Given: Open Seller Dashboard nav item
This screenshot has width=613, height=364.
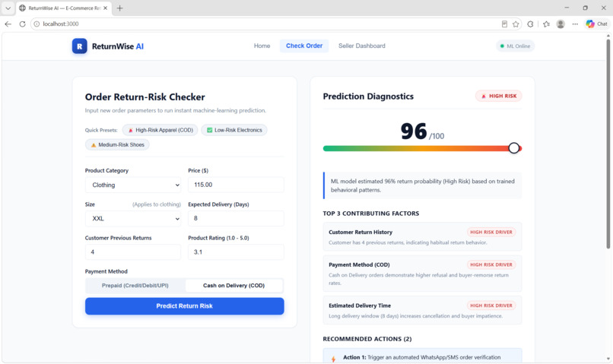Looking at the screenshot, I should (361, 46).
